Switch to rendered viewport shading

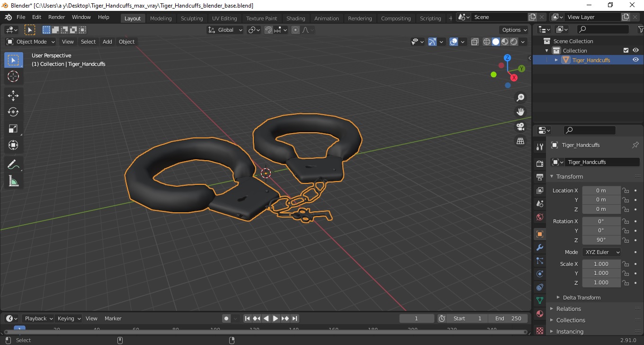click(x=514, y=42)
